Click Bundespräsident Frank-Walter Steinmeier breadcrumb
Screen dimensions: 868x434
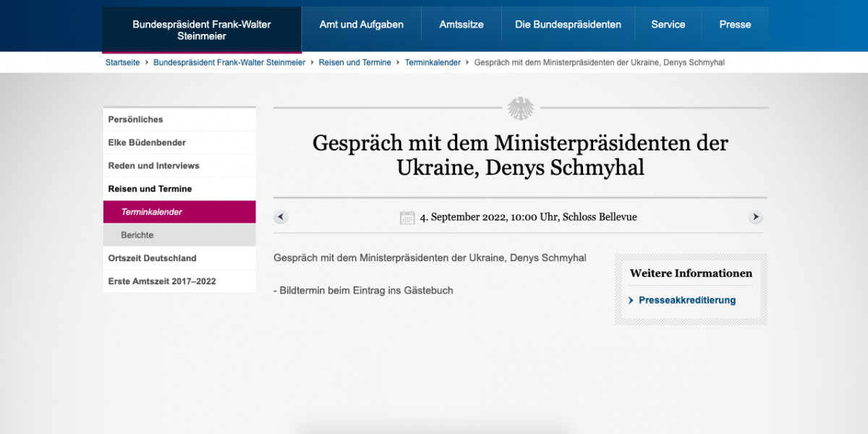229,63
